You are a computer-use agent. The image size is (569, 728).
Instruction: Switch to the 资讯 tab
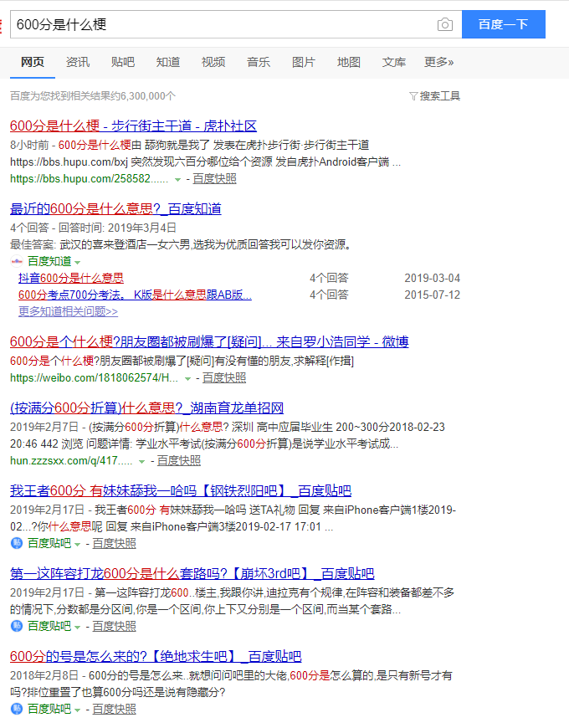point(78,62)
